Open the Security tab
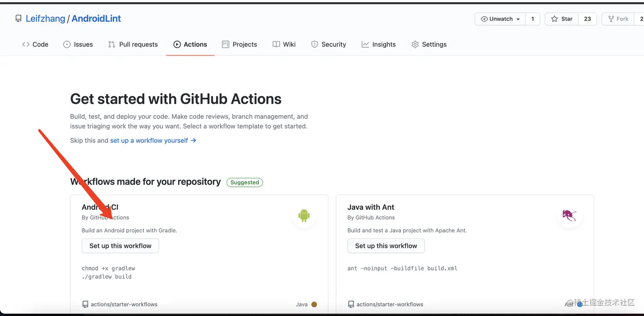This screenshot has height=316, width=644. [328, 44]
